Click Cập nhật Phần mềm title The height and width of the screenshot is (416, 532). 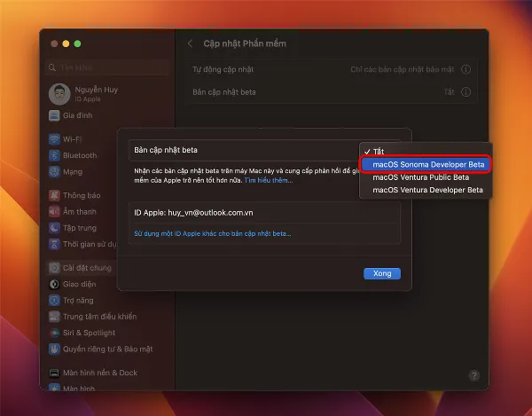[245, 43]
